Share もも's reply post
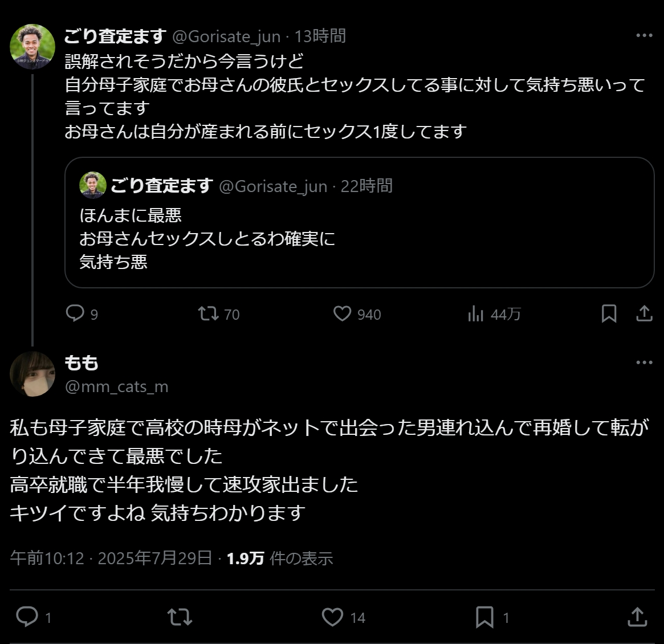The width and height of the screenshot is (664, 644). click(x=637, y=617)
